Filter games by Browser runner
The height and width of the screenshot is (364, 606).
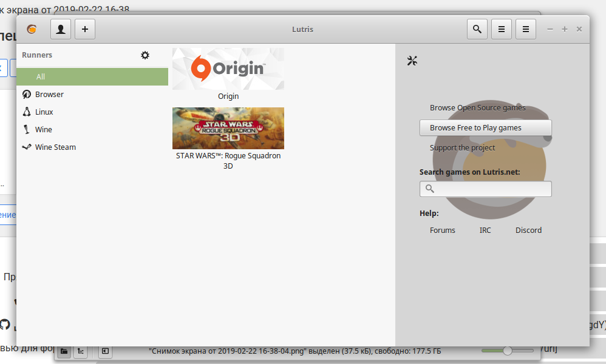tap(92, 94)
